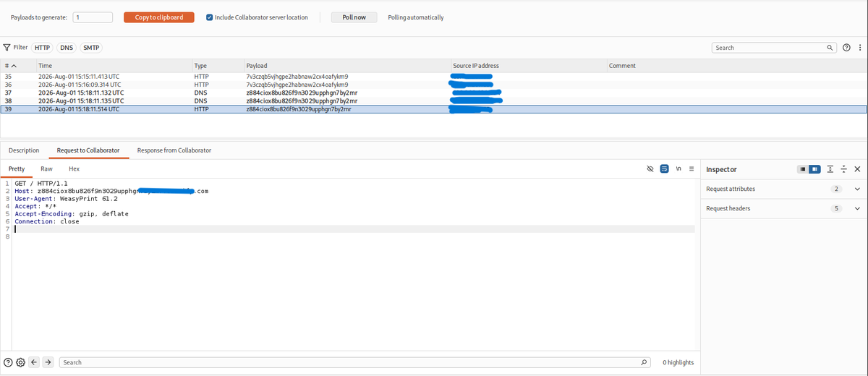Toggle show \n newline characters
The height and width of the screenshot is (376, 868).
678,169
